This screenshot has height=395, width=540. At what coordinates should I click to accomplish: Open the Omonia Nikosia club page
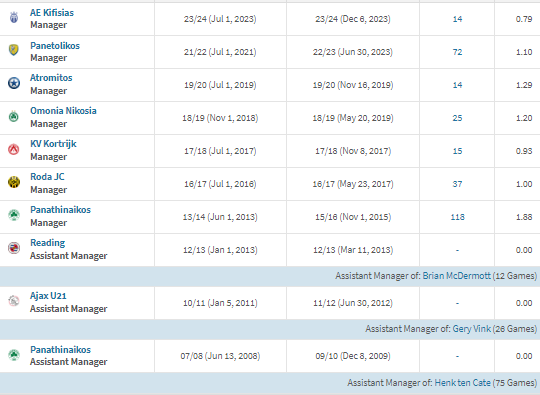tap(63, 111)
